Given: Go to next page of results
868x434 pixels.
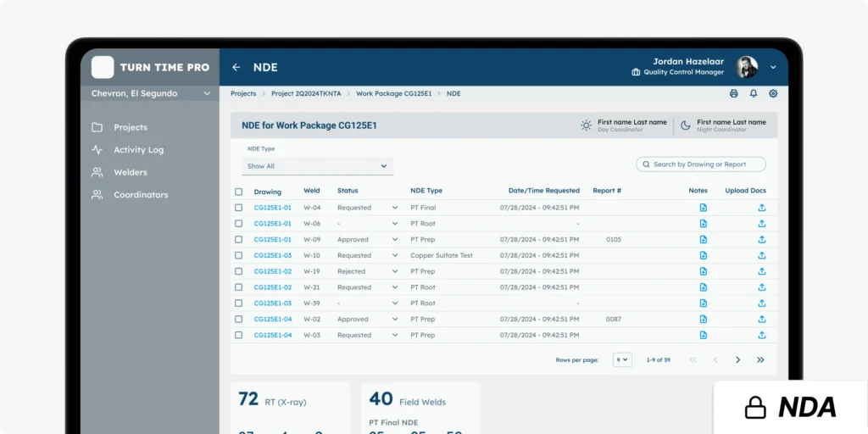Looking at the screenshot, I should (x=737, y=360).
